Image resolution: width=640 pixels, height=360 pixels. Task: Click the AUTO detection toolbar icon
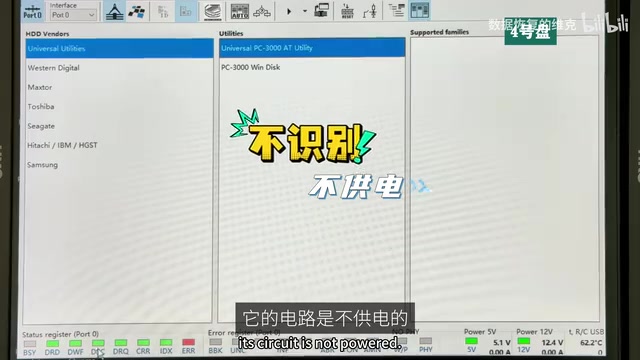[240, 11]
